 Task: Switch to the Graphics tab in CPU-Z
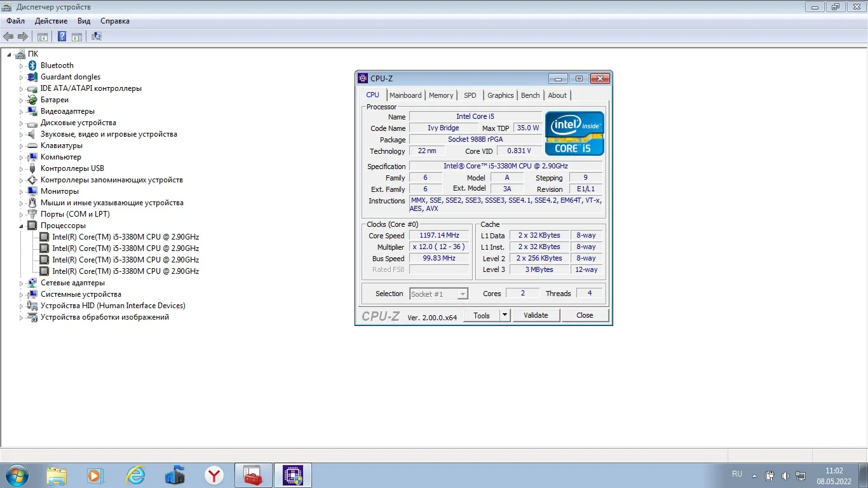[x=501, y=95]
